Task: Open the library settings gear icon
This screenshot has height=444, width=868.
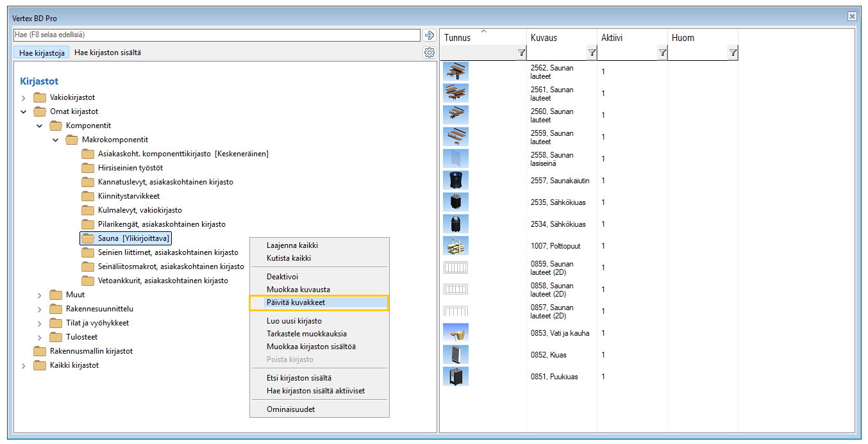Action: (x=430, y=53)
